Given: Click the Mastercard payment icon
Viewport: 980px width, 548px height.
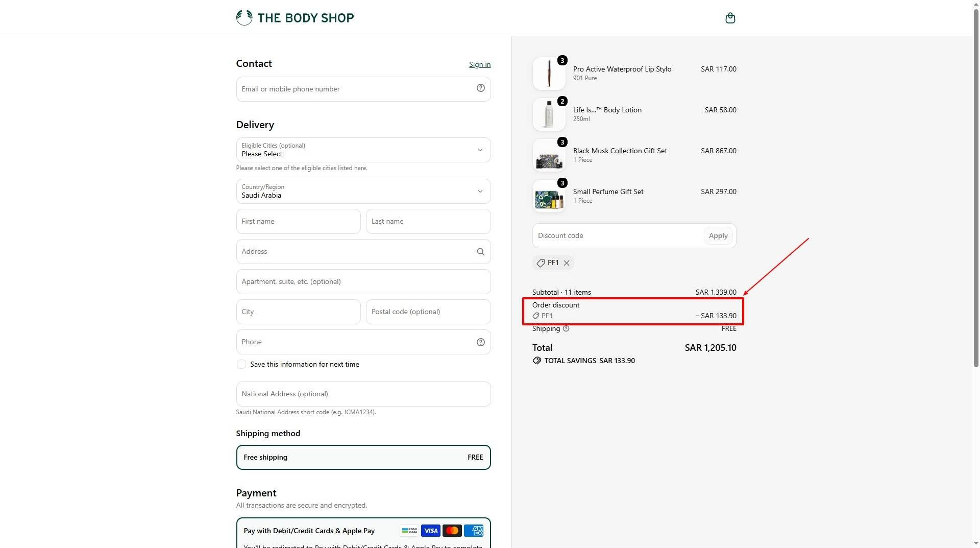Looking at the screenshot, I should click(x=452, y=531).
